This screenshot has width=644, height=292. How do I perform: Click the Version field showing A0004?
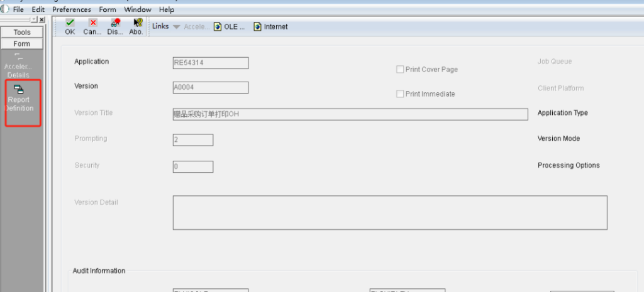[211, 87]
